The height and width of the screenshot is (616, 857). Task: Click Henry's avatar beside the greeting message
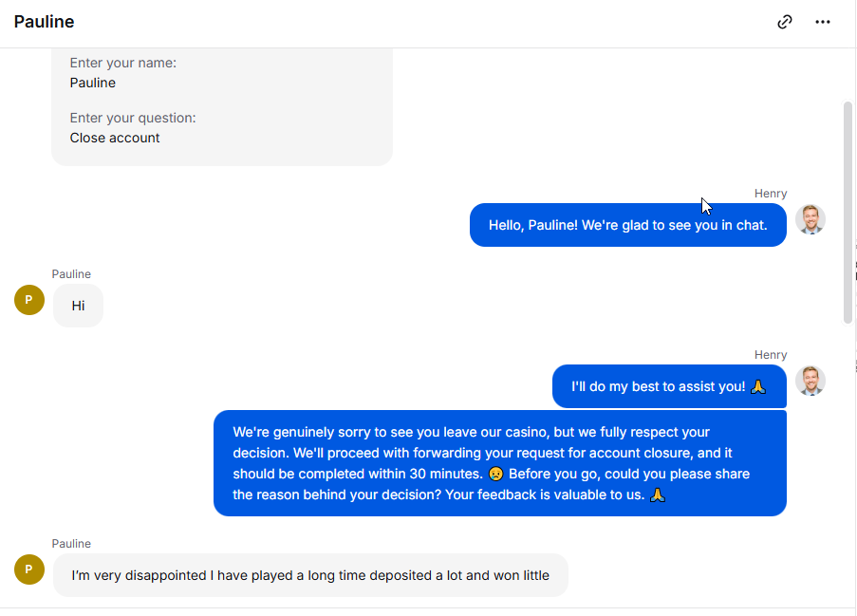pyautogui.click(x=810, y=219)
